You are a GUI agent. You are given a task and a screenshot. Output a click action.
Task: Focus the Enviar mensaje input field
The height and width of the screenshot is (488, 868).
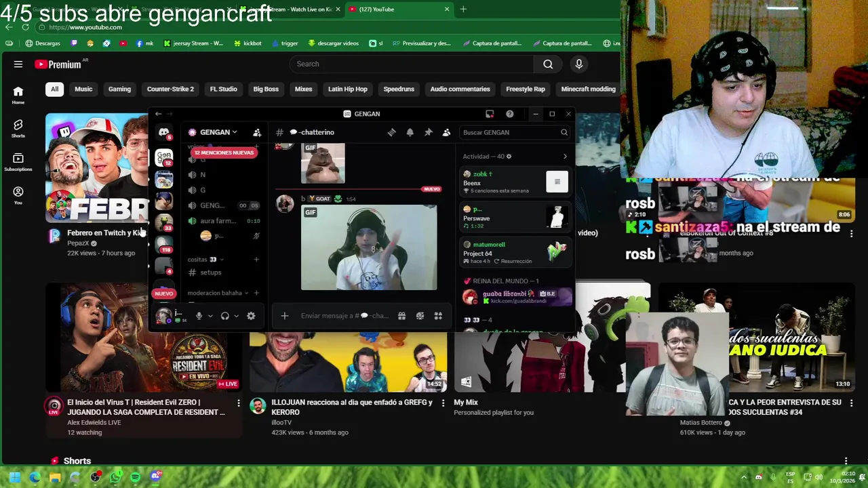pyautogui.click(x=344, y=316)
